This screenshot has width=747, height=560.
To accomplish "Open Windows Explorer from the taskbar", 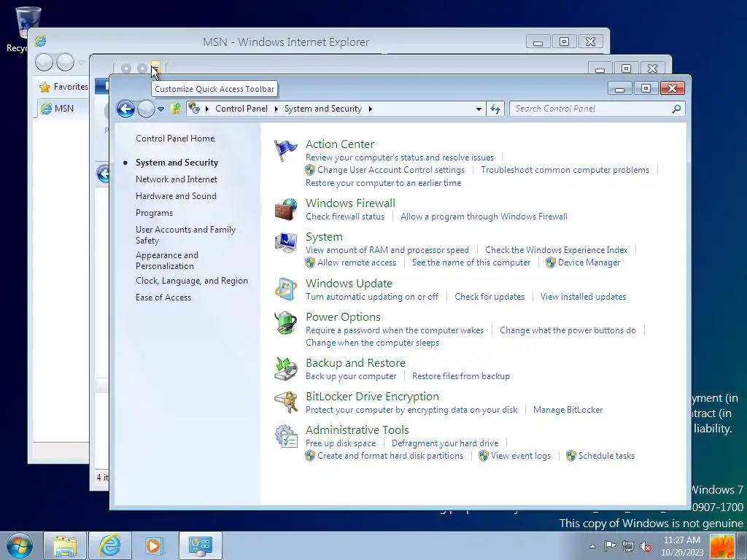I will pyautogui.click(x=65, y=545).
